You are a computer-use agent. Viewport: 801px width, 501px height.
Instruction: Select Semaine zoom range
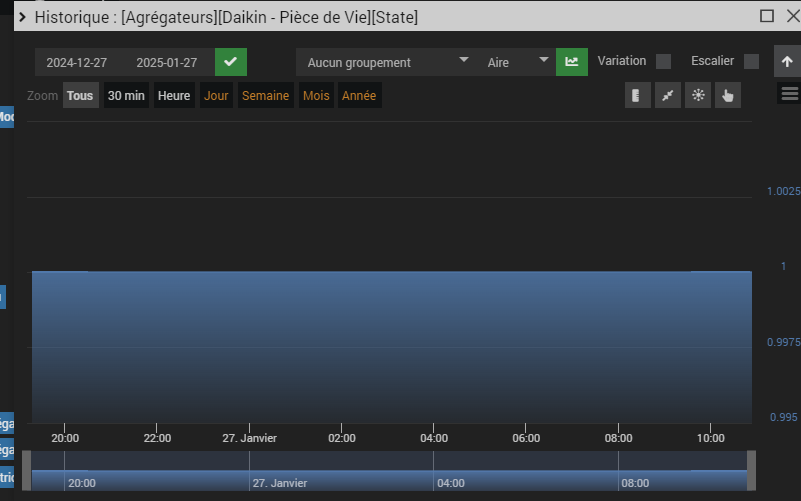point(266,96)
